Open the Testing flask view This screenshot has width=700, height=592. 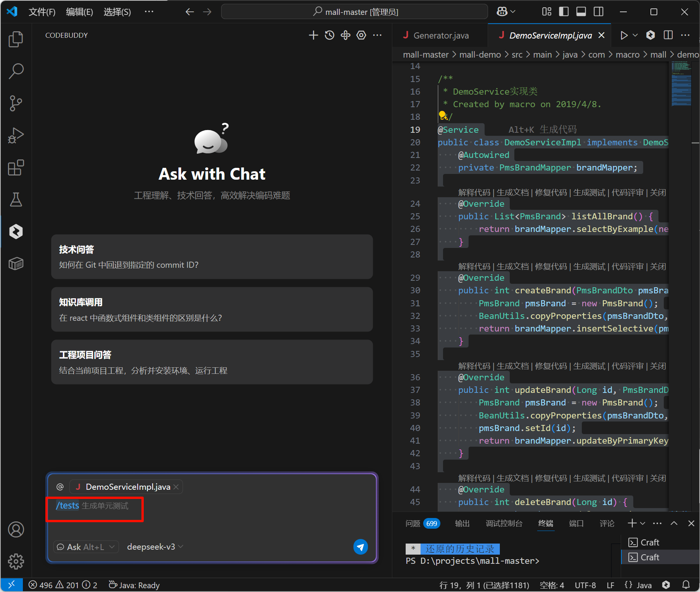pyautogui.click(x=16, y=199)
